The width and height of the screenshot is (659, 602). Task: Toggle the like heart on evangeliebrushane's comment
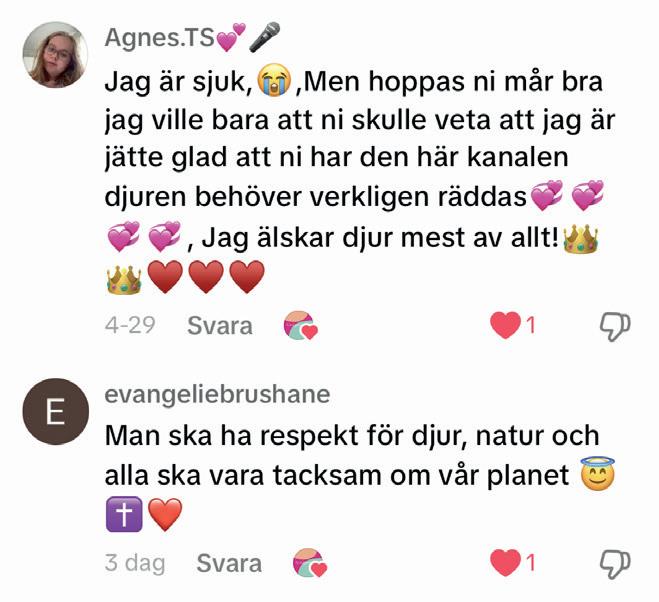tap(505, 562)
